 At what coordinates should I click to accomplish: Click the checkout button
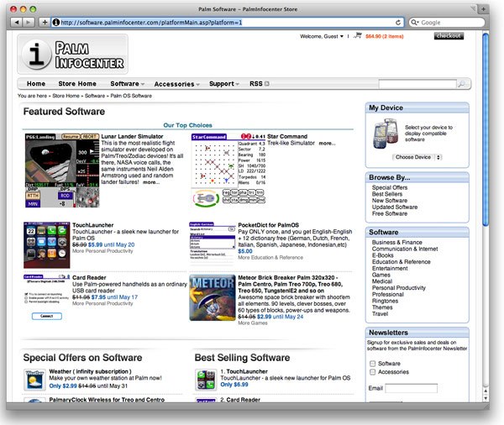tap(449, 36)
